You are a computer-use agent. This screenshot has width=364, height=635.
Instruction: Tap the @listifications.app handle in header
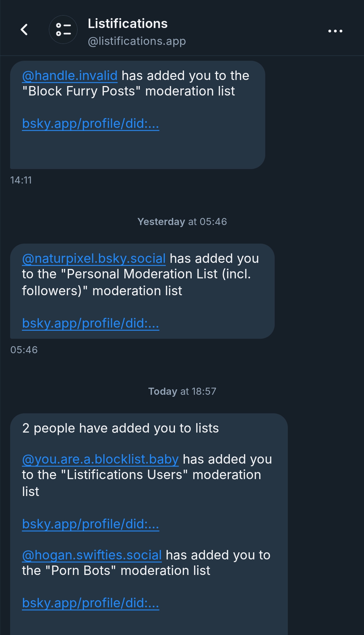coord(137,41)
